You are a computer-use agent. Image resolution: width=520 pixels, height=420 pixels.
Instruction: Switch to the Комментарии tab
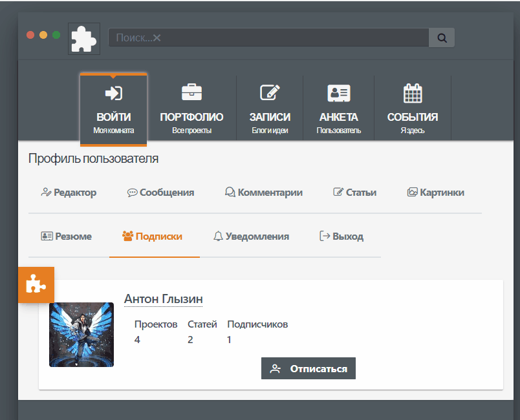coord(264,193)
